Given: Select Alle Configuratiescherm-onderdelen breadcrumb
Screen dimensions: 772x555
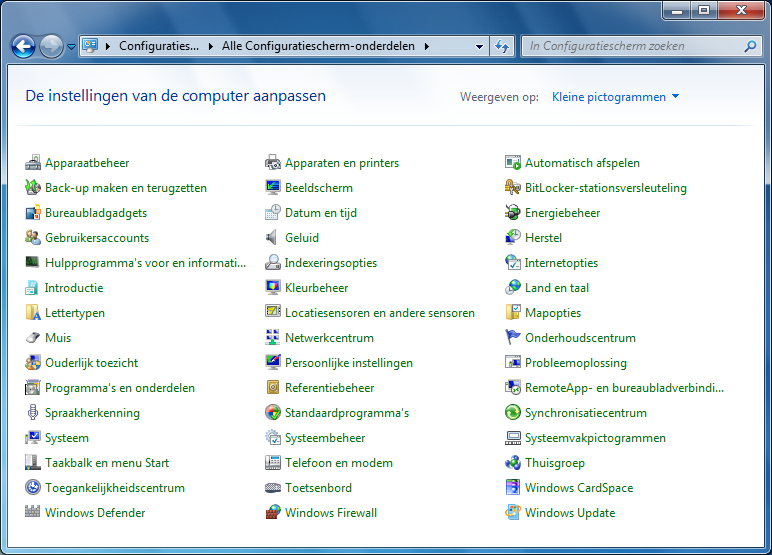Looking at the screenshot, I should tap(319, 46).
